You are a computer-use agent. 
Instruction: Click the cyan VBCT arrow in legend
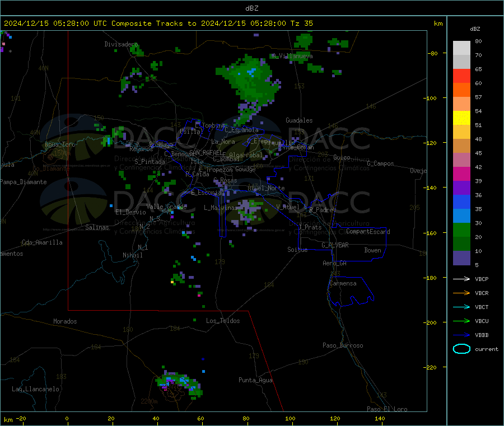[x=461, y=307]
